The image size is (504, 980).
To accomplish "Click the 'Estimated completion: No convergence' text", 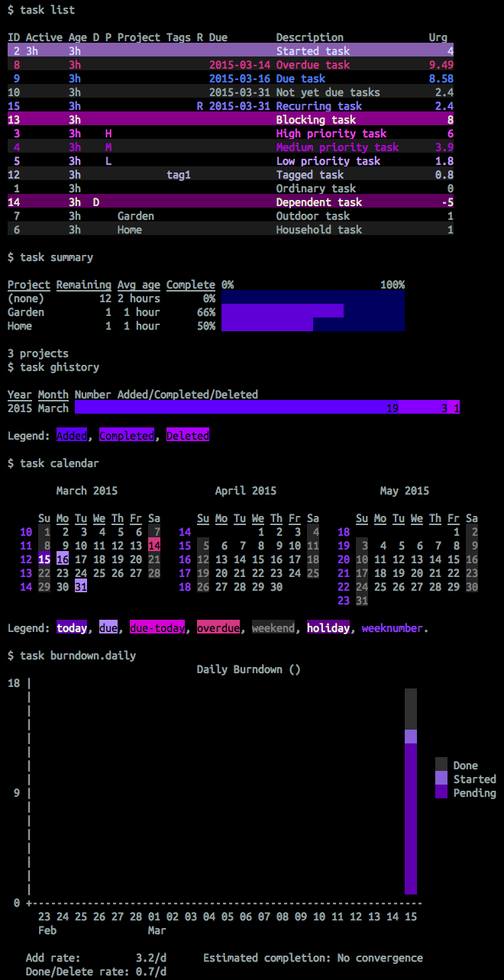I will (313, 958).
